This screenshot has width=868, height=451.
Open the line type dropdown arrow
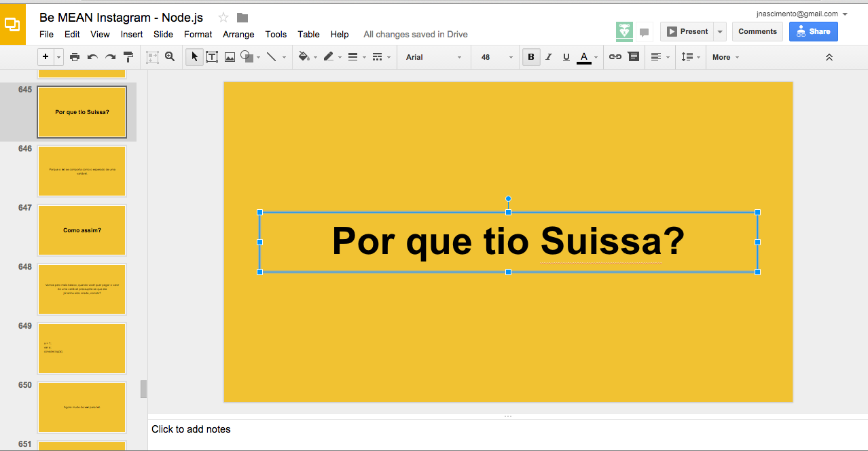tap(284, 57)
